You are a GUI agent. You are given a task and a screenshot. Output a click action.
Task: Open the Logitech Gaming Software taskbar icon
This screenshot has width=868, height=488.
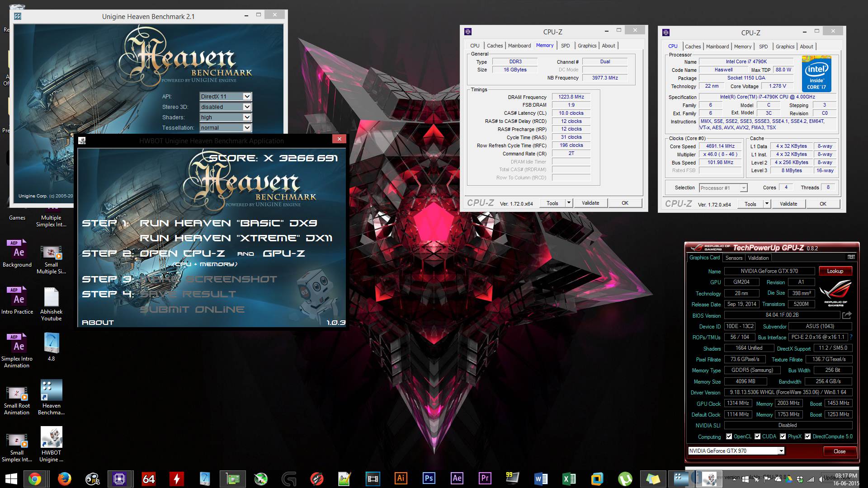[x=288, y=479]
